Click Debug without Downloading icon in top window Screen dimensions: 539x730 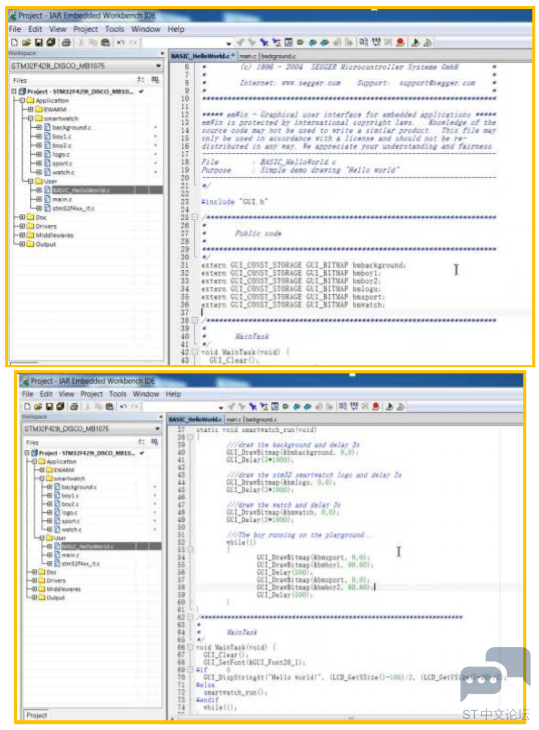pyautogui.click(x=427, y=42)
